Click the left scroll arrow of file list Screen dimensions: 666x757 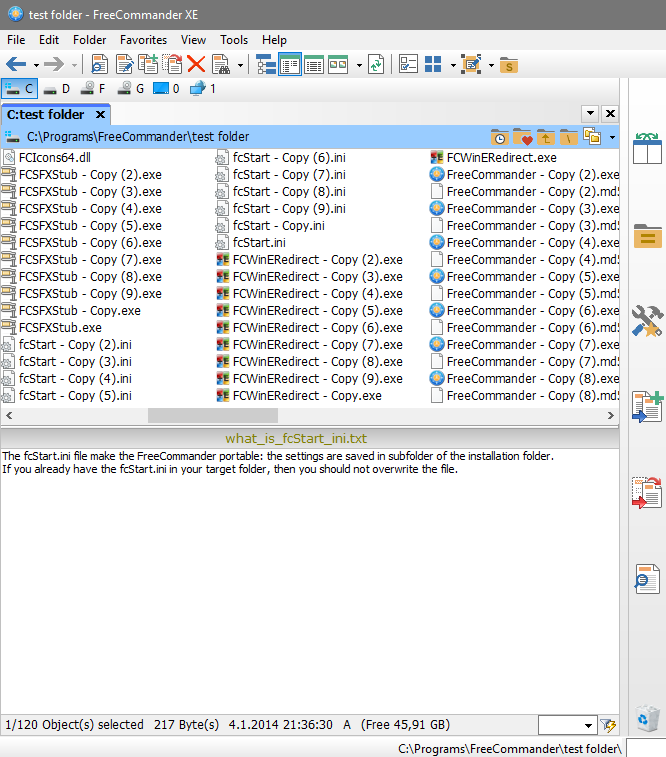(x=9, y=415)
